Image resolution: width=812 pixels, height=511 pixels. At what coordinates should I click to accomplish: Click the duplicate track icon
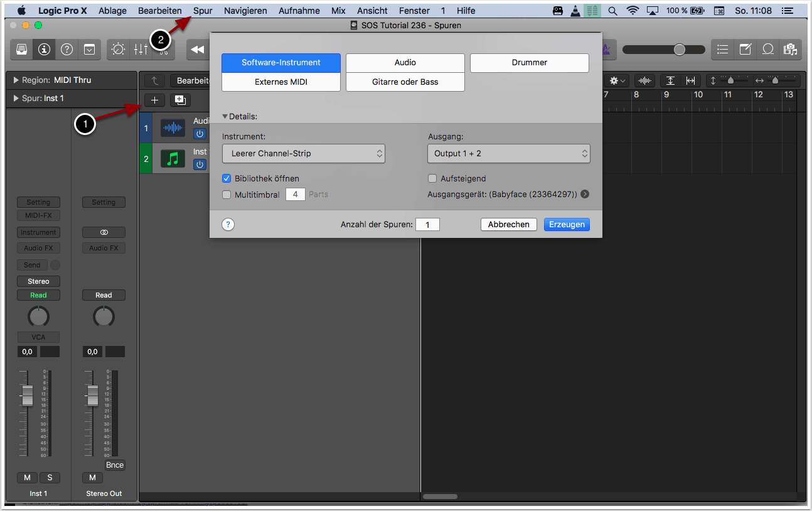[180, 100]
